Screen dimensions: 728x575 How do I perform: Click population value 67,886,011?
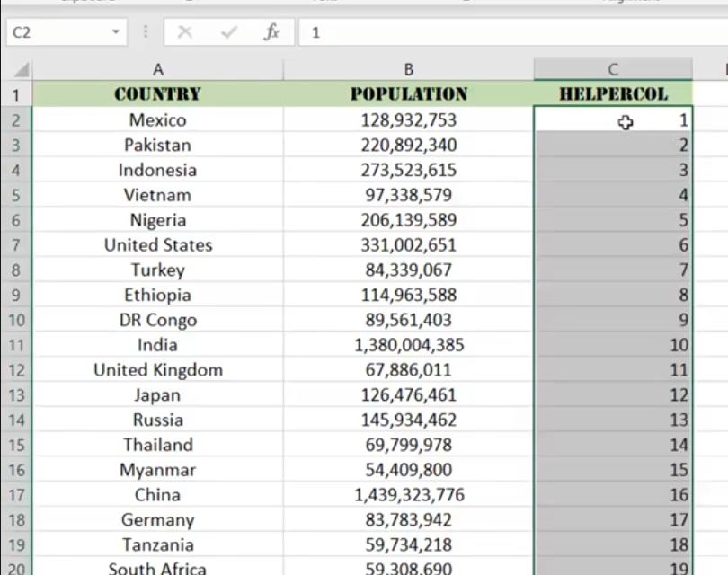click(409, 370)
